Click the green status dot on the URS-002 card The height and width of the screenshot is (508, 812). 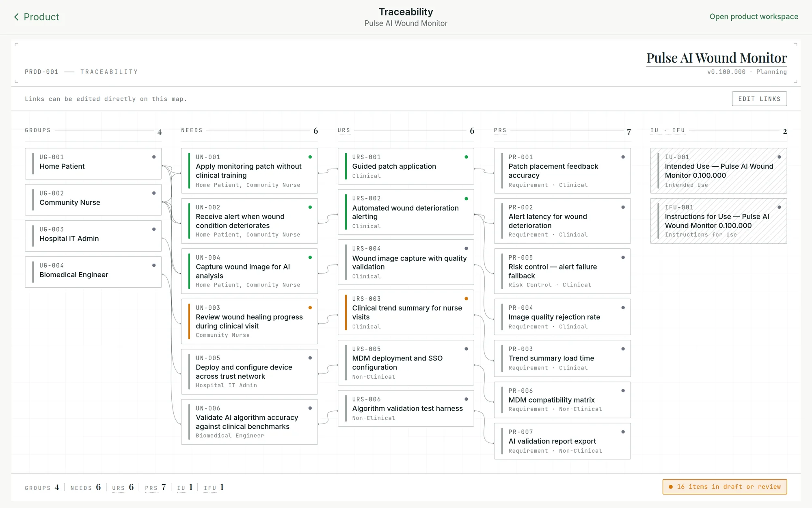tap(466, 199)
